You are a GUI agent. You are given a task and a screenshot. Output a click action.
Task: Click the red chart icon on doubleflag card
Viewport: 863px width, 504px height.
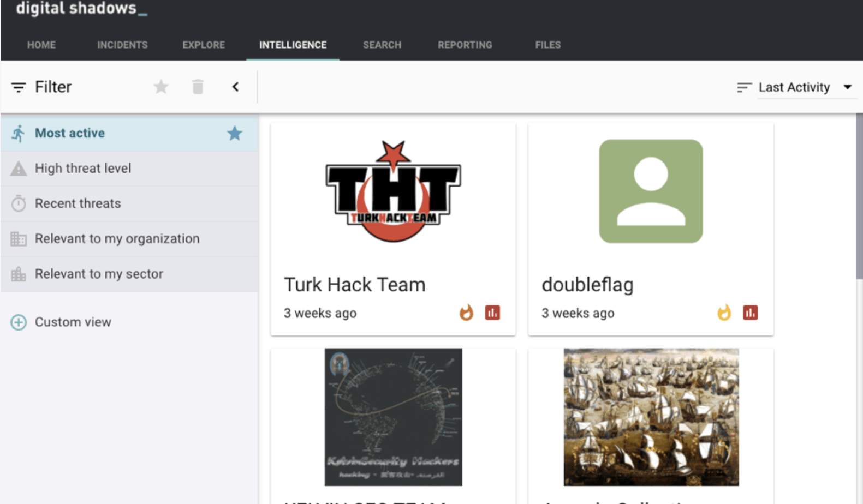point(751,313)
